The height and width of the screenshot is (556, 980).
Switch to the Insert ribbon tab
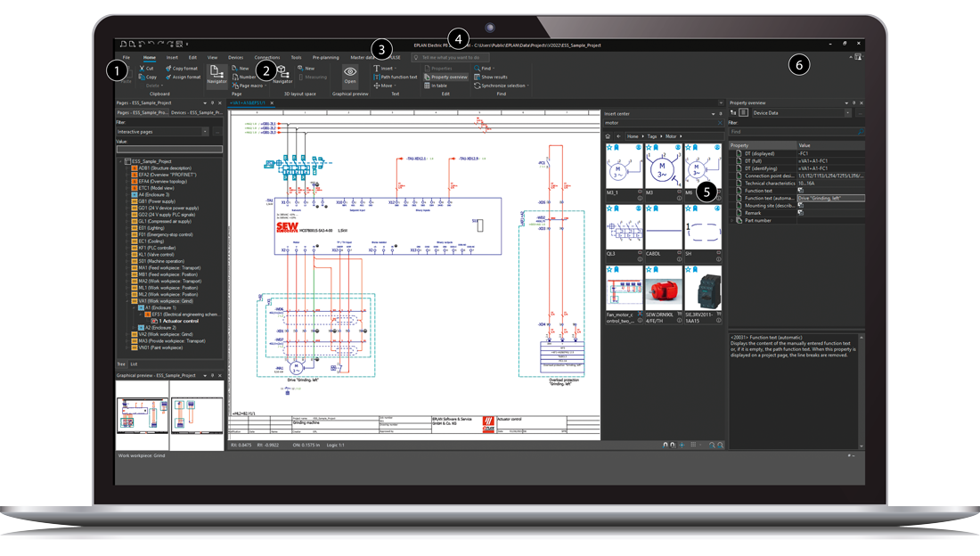pos(172,57)
